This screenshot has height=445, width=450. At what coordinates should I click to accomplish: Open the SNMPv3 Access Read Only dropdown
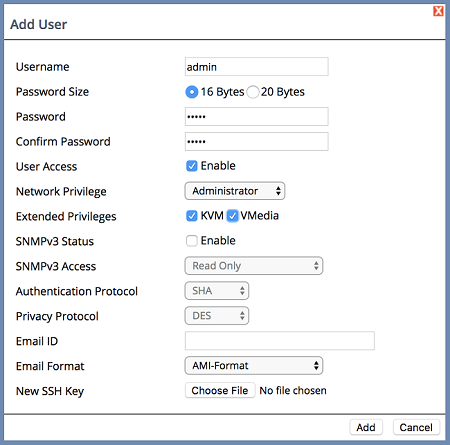click(254, 266)
